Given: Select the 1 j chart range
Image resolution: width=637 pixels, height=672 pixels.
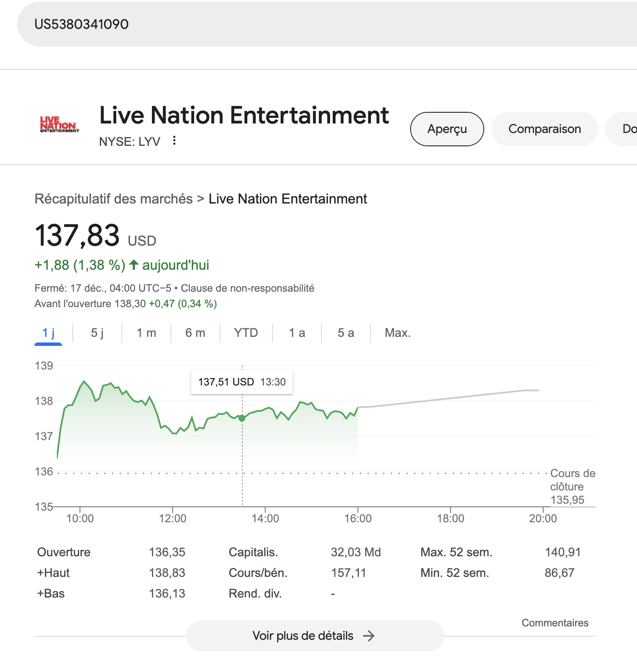Looking at the screenshot, I should coord(48,333).
